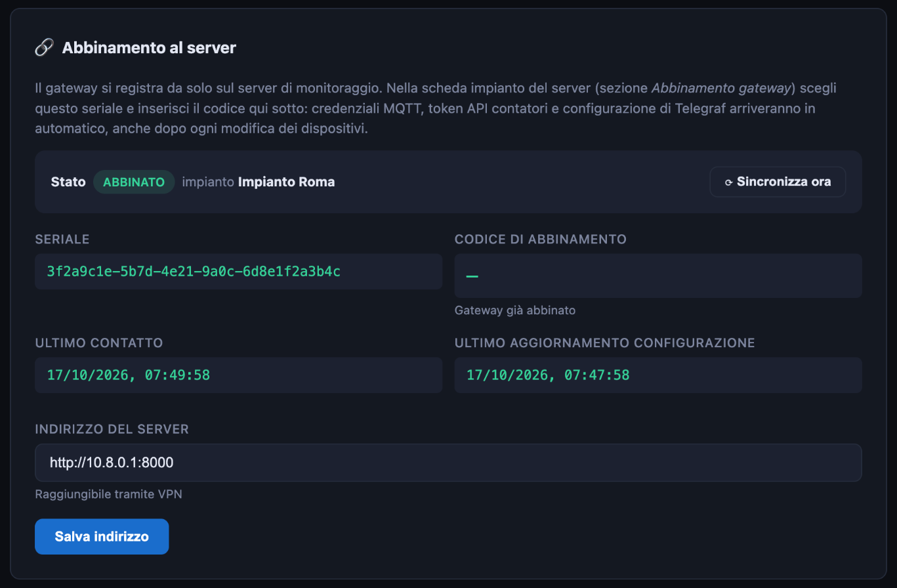897x588 pixels.
Task: Select the serial value 3f2a9c1e-5b7d-4e21-9a0c-6d8e1f2a3b4c
Action: coord(194,271)
